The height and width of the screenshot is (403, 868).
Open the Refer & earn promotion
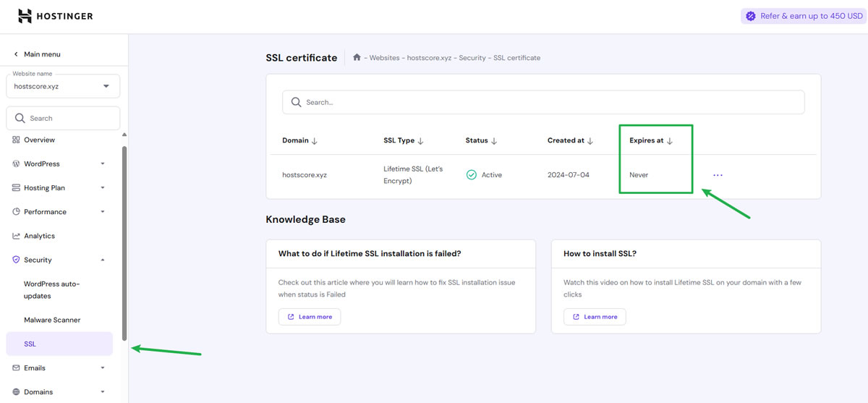pyautogui.click(x=804, y=16)
